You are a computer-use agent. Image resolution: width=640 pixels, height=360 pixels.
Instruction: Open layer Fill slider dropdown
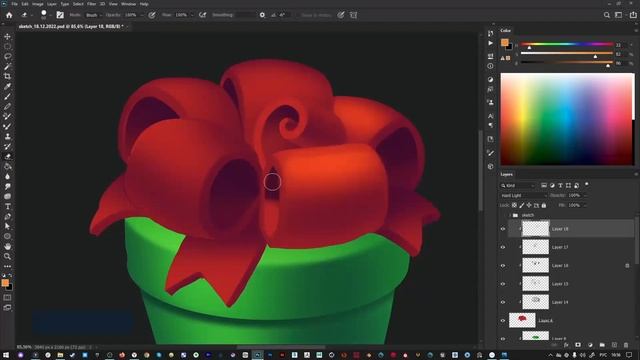coord(585,205)
